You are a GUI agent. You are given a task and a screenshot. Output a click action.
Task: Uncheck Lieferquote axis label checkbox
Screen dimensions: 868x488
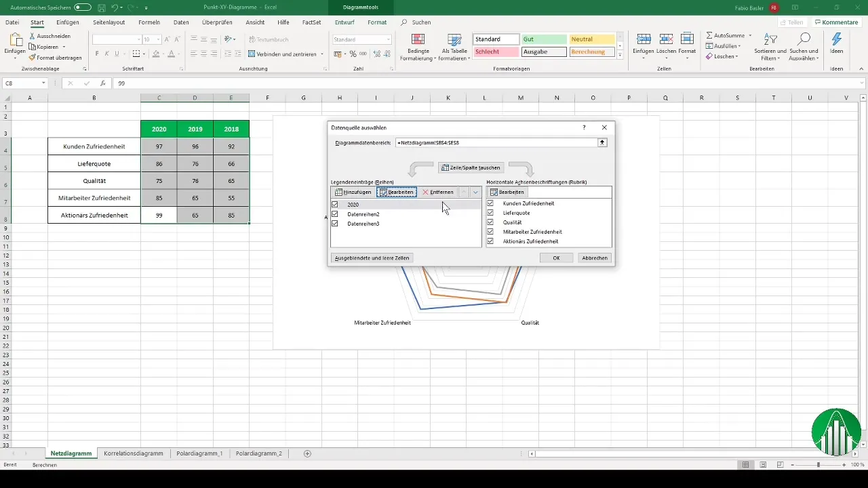490,213
